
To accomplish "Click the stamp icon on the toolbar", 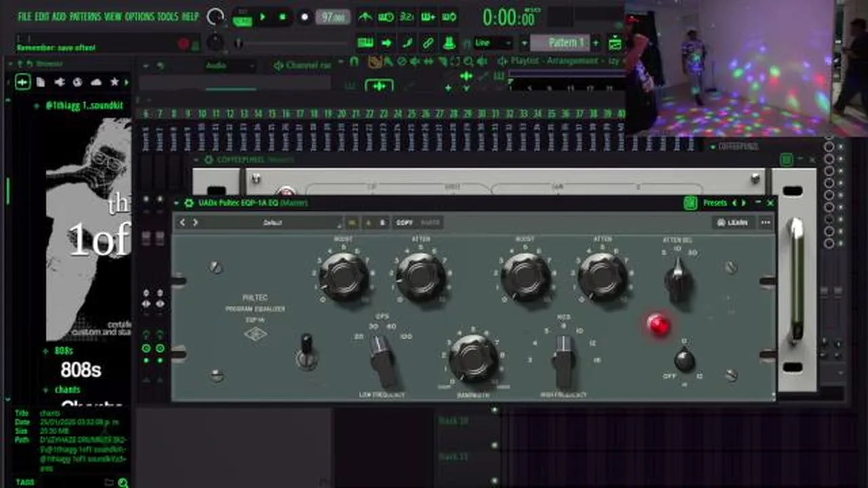I will (449, 43).
